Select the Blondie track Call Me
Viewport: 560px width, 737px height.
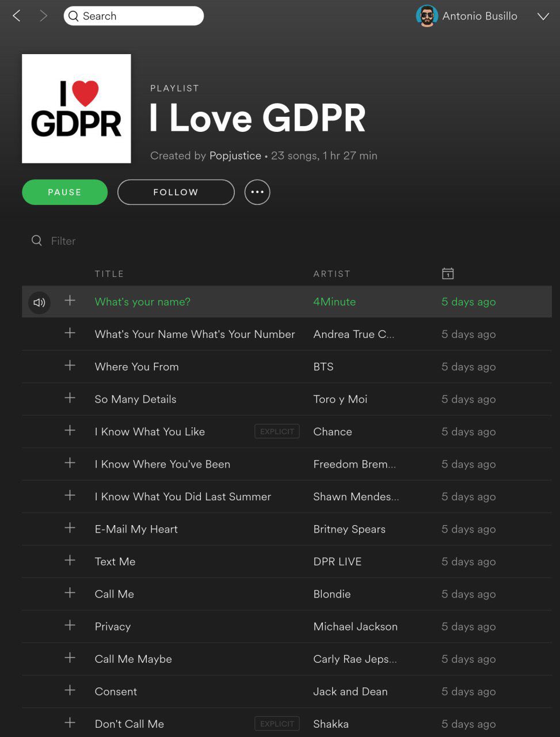pos(114,594)
